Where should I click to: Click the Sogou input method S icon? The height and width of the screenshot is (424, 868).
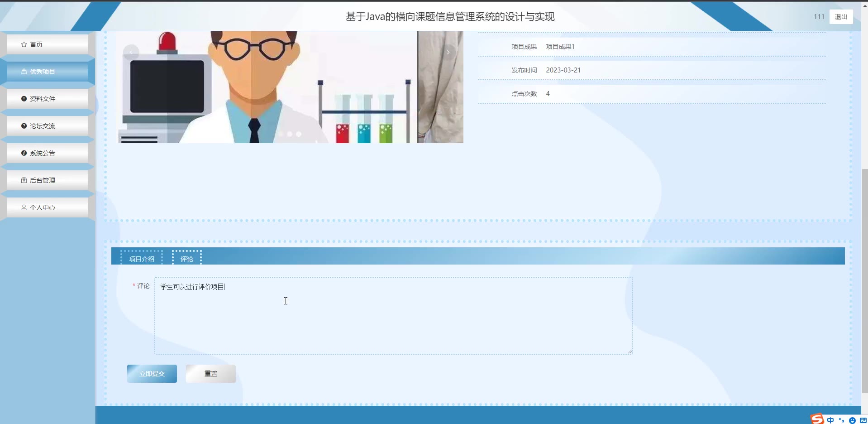[x=817, y=419]
